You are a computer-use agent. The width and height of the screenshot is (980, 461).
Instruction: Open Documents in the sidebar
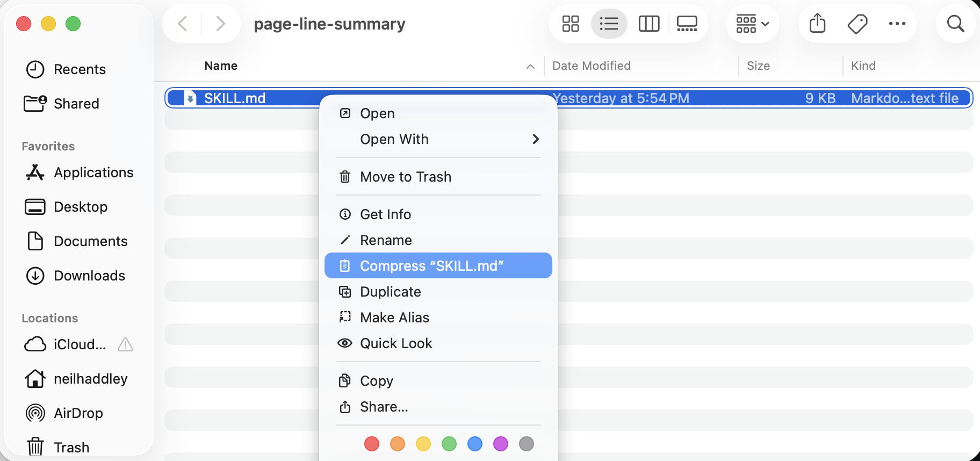[x=76, y=241]
